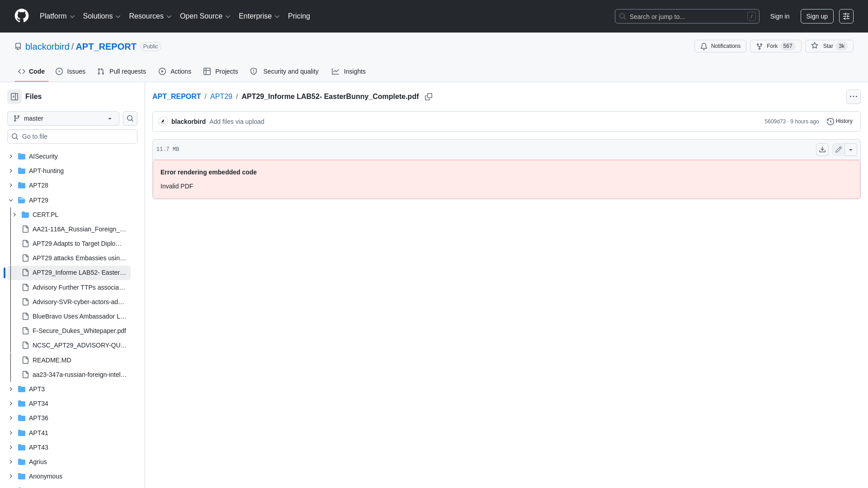Go to Pricing page
The height and width of the screenshot is (488, 868).
pos(299,16)
